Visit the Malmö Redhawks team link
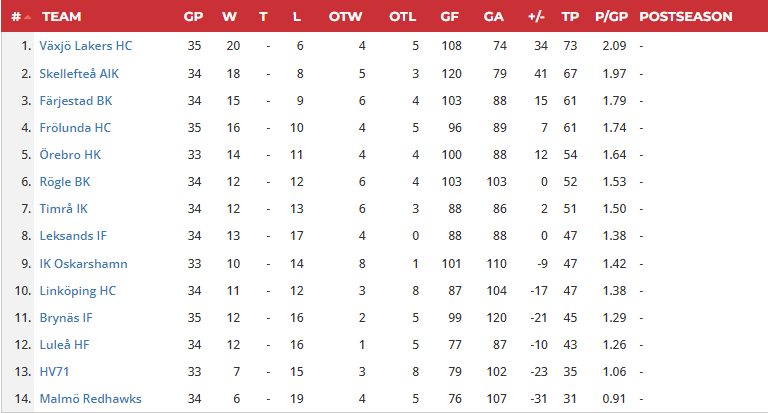 coord(90,398)
